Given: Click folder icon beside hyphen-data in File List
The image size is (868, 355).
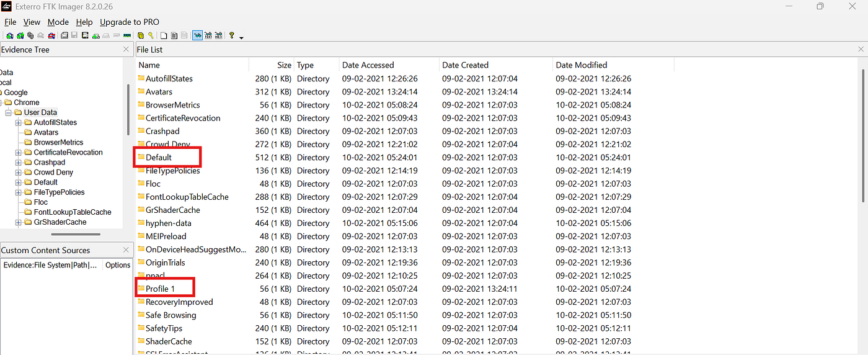Looking at the screenshot, I should point(141,223).
